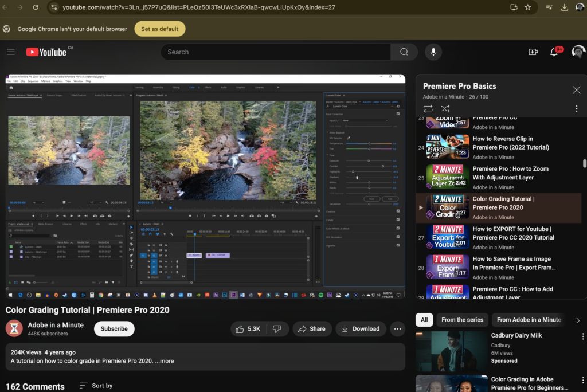Start voice search with the microphone
Image resolution: width=587 pixels, height=392 pixels.
click(x=433, y=52)
